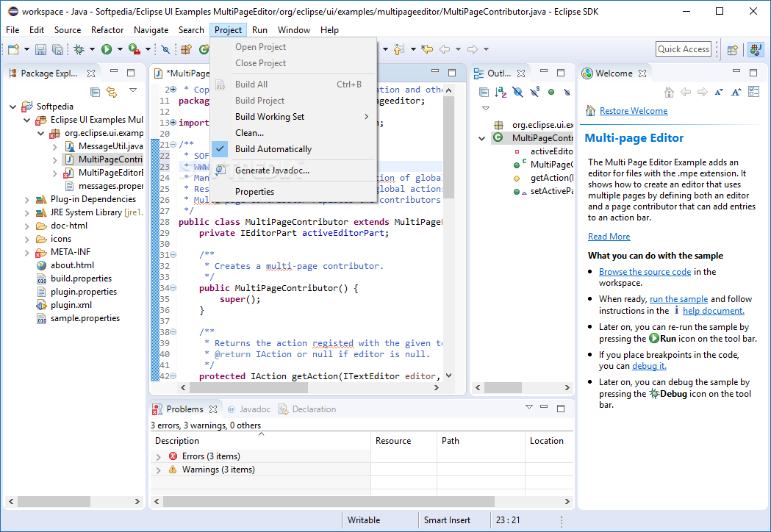This screenshot has height=532, width=771.
Task: Click the Last Edit Location toolbar icon
Action: coord(427,49)
